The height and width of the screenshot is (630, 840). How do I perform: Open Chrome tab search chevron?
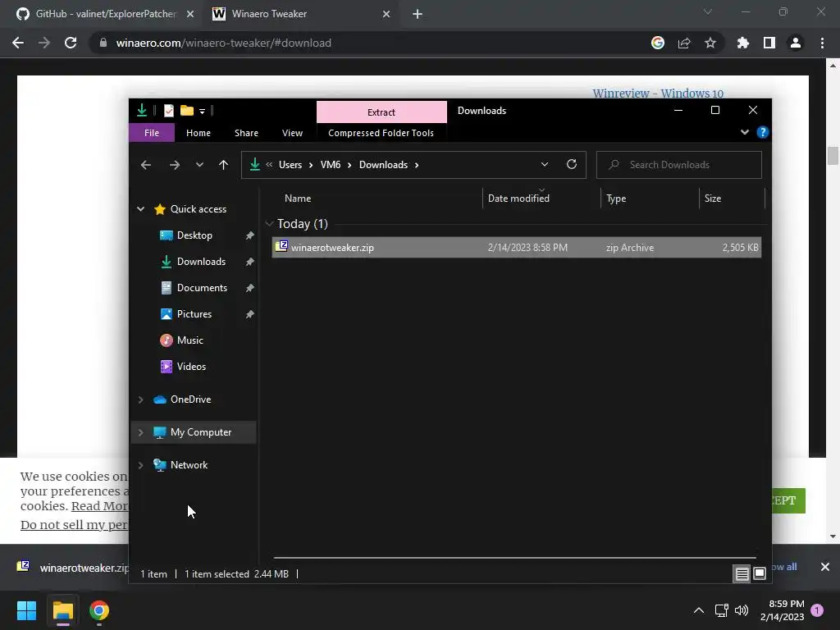[708, 11]
